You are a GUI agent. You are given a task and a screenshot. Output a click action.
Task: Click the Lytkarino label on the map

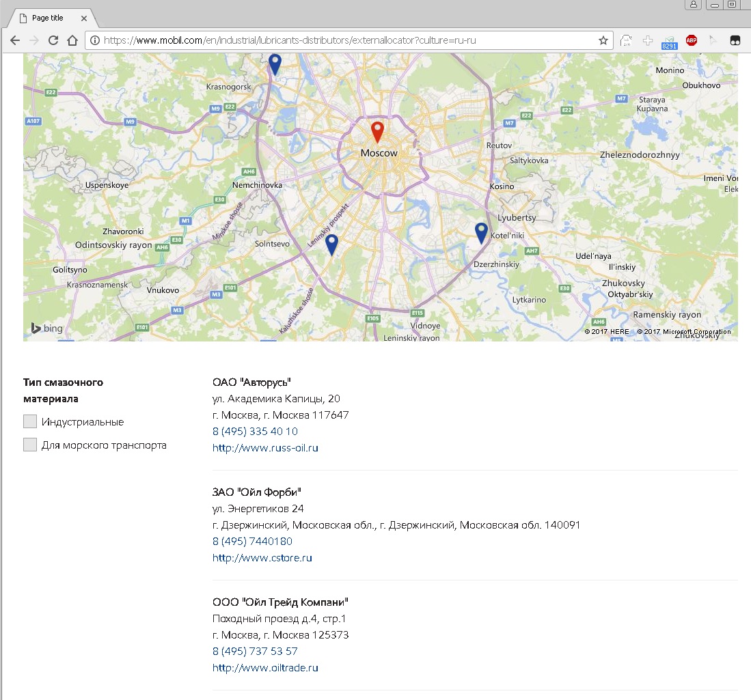[529, 300]
